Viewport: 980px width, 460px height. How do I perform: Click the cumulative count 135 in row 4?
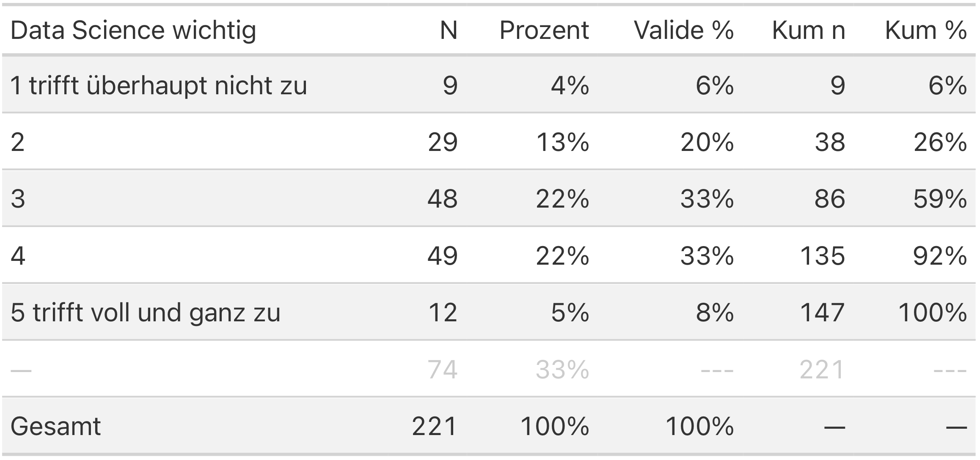822,256
